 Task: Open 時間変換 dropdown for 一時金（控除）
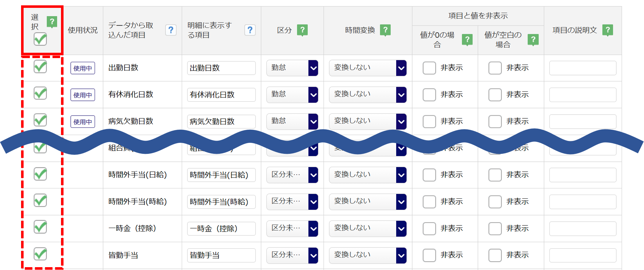[368, 229]
